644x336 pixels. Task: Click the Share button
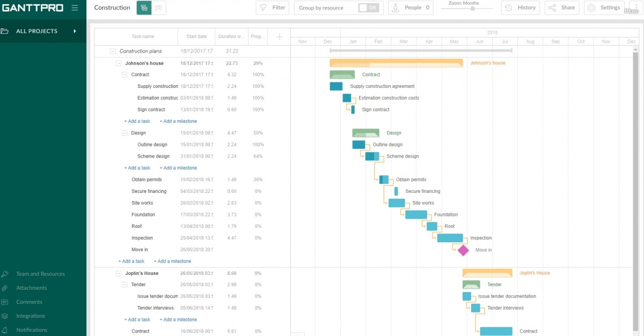(561, 8)
